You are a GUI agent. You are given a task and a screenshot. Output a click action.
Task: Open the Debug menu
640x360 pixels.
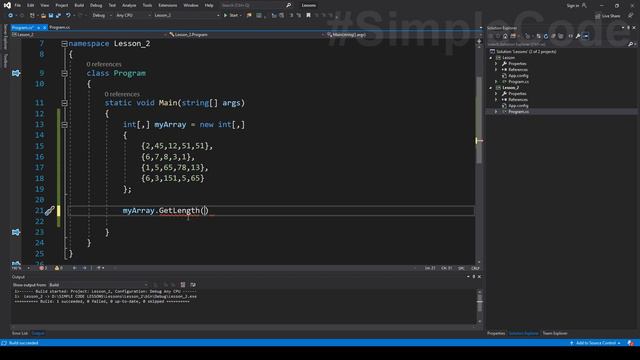tap(96, 5)
